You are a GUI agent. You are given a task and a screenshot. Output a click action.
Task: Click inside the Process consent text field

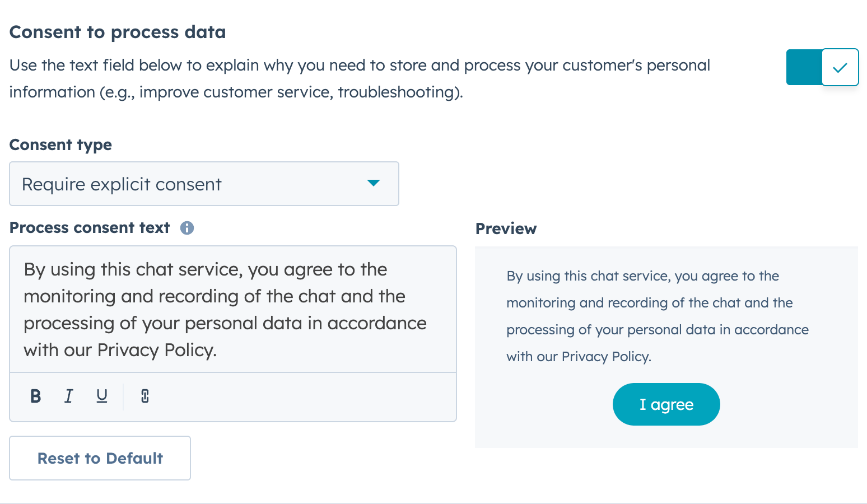tap(232, 309)
